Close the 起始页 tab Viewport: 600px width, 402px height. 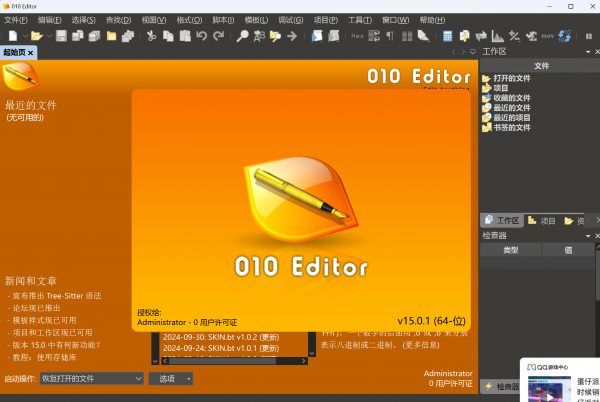coord(30,52)
